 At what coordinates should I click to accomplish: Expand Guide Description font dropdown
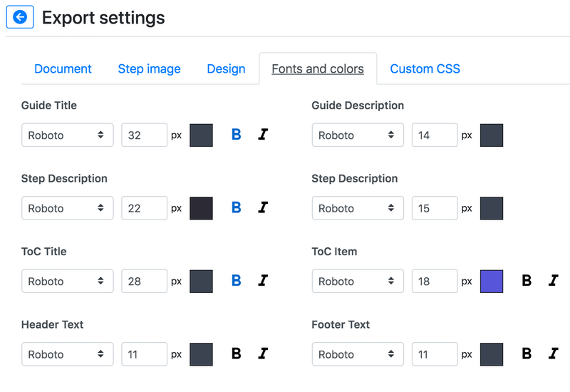pyautogui.click(x=357, y=135)
